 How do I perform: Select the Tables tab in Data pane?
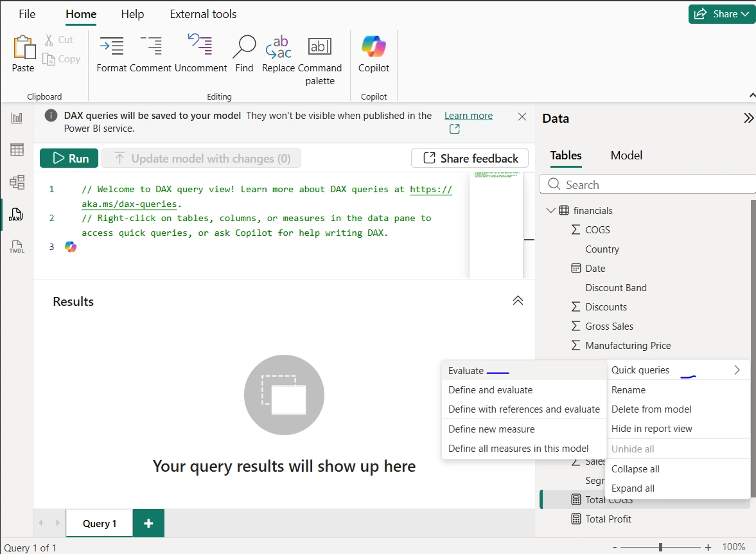(566, 156)
